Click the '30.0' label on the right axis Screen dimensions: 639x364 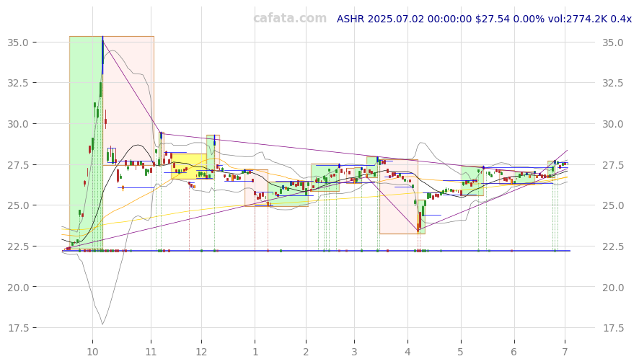613,124
